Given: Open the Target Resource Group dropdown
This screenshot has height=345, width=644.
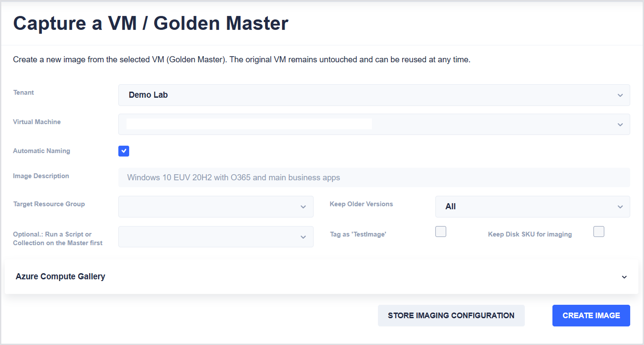Looking at the screenshot, I should point(216,207).
